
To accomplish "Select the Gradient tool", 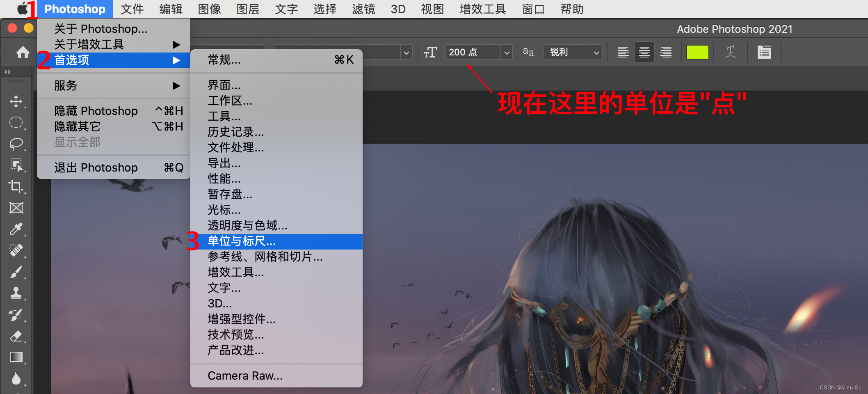I will click(x=16, y=357).
